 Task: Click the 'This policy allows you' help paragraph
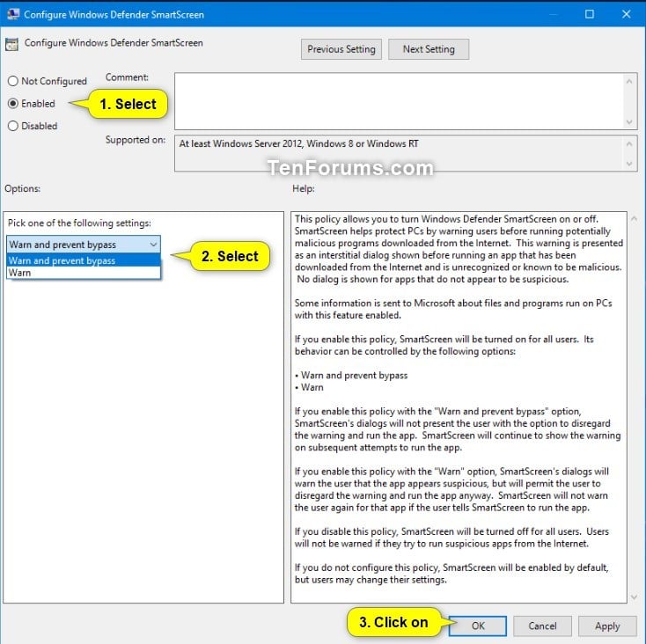click(x=459, y=249)
